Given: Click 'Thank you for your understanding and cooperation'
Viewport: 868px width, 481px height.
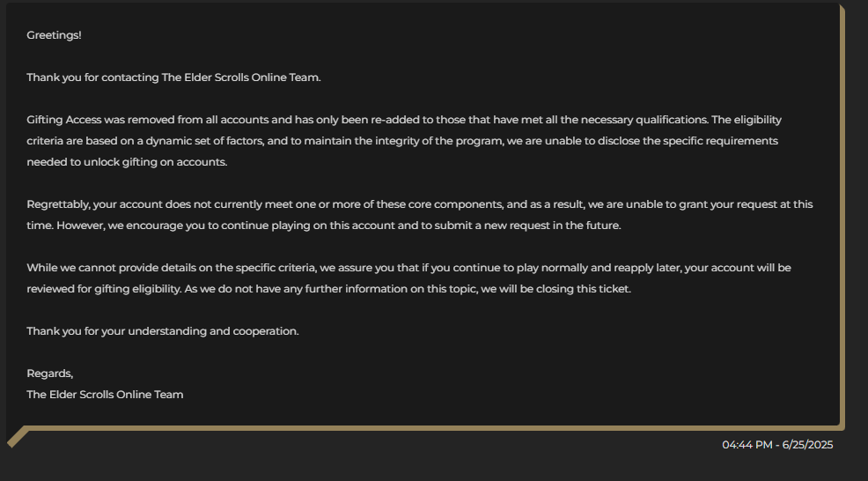Looking at the screenshot, I should click(x=163, y=331).
